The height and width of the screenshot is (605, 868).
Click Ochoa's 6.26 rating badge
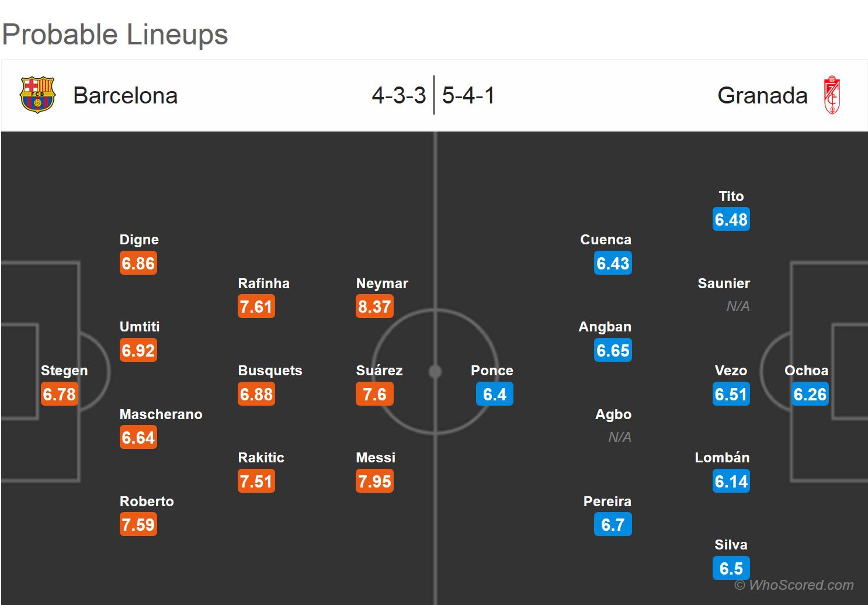click(810, 394)
